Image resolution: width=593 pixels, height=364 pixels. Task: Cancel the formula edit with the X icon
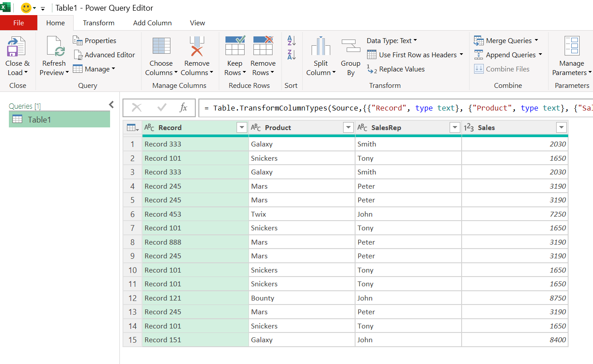click(x=137, y=107)
